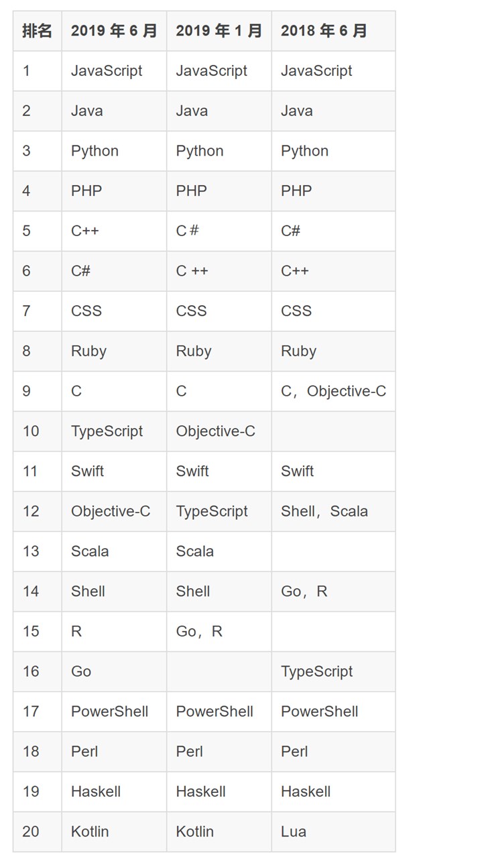Click Swift in the 2018 年 6 月 column

click(298, 472)
